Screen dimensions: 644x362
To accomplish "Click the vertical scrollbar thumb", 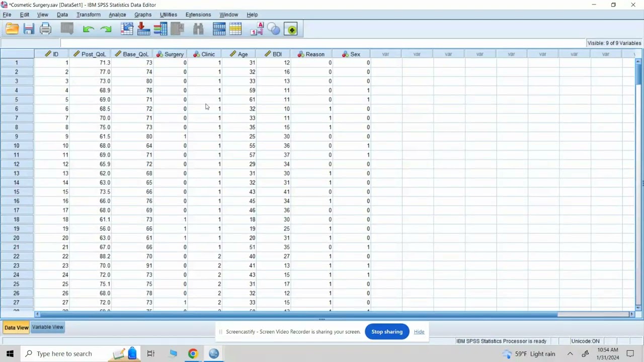I will (638, 74).
